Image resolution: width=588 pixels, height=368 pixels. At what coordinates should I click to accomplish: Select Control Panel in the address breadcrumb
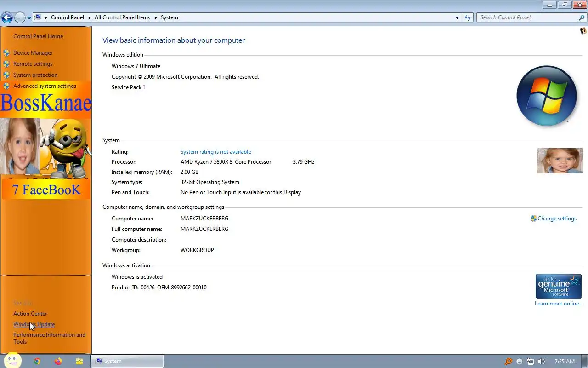(x=68, y=17)
